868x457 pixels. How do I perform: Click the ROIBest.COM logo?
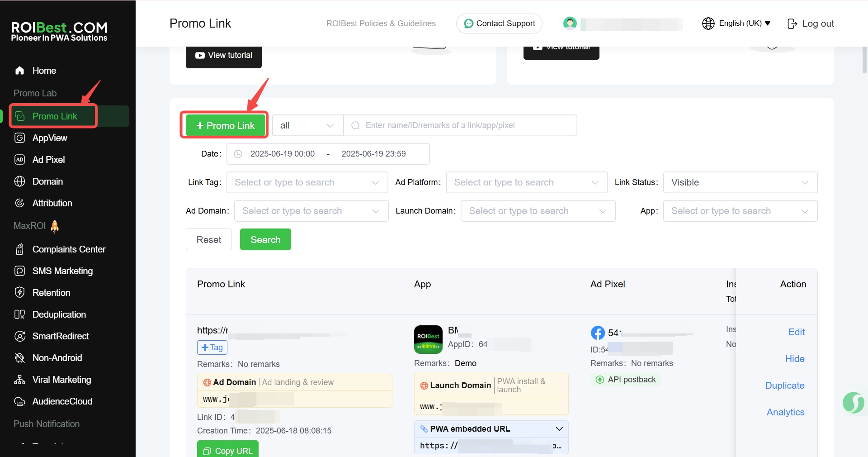pos(59,31)
